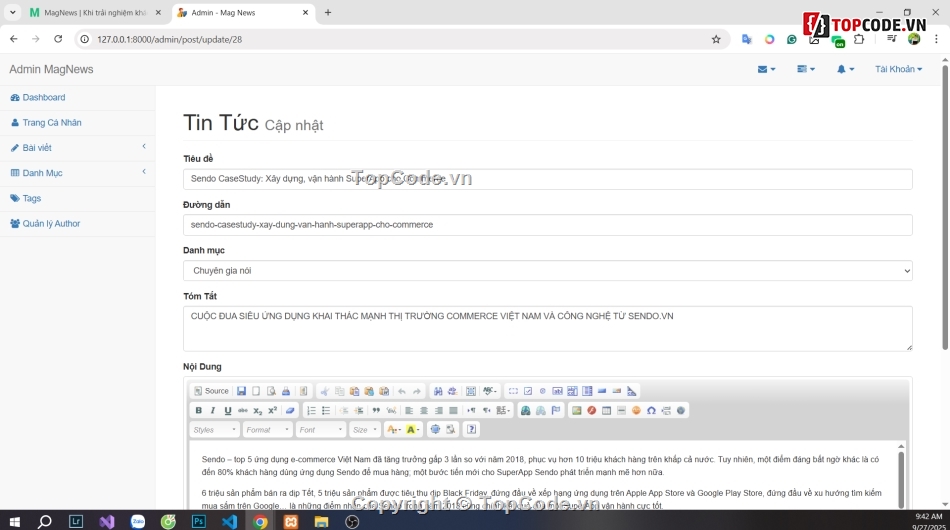Click into the Tiêu đề title field
Screen dimensions: 950x530
[548, 179]
